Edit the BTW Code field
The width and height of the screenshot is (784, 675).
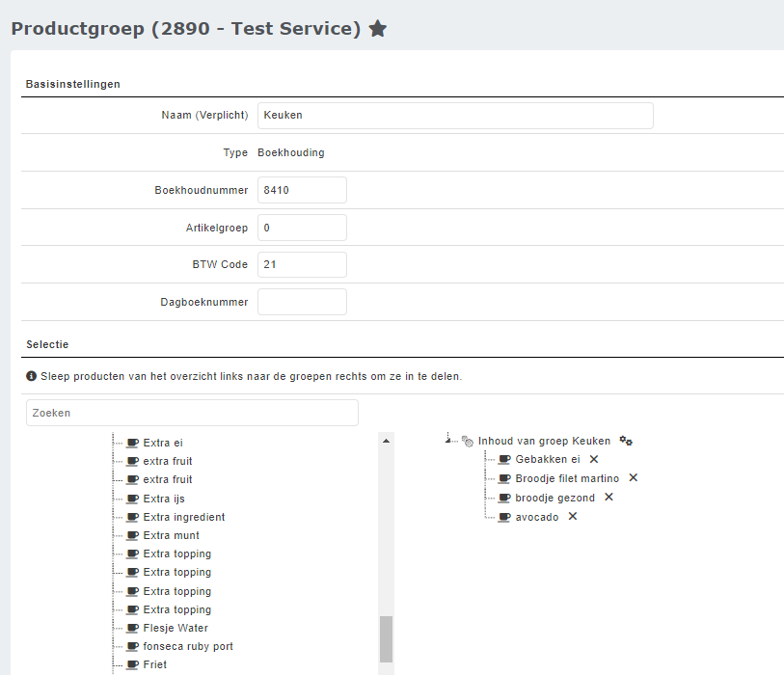302,264
